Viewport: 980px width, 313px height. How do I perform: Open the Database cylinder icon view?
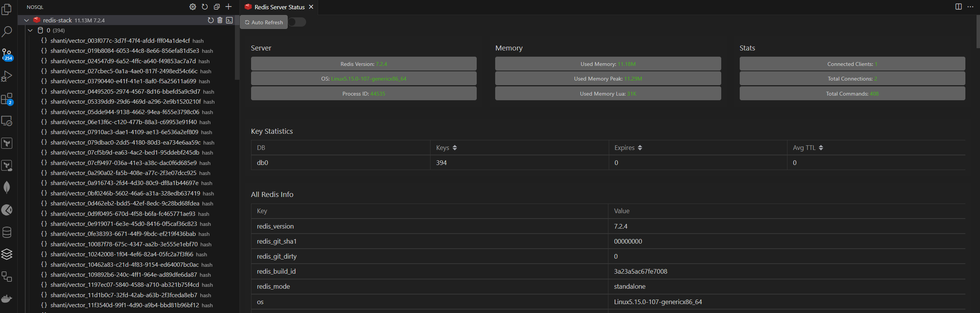(x=7, y=232)
